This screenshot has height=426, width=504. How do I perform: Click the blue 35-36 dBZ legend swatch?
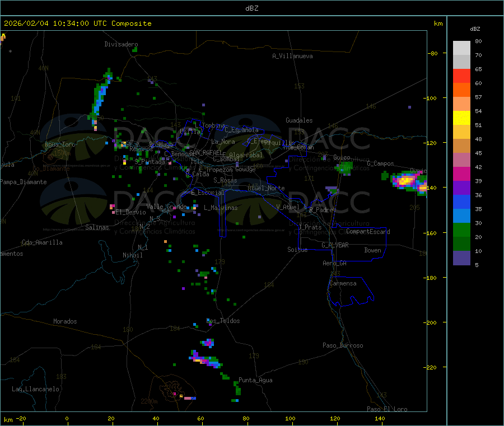click(x=461, y=202)
